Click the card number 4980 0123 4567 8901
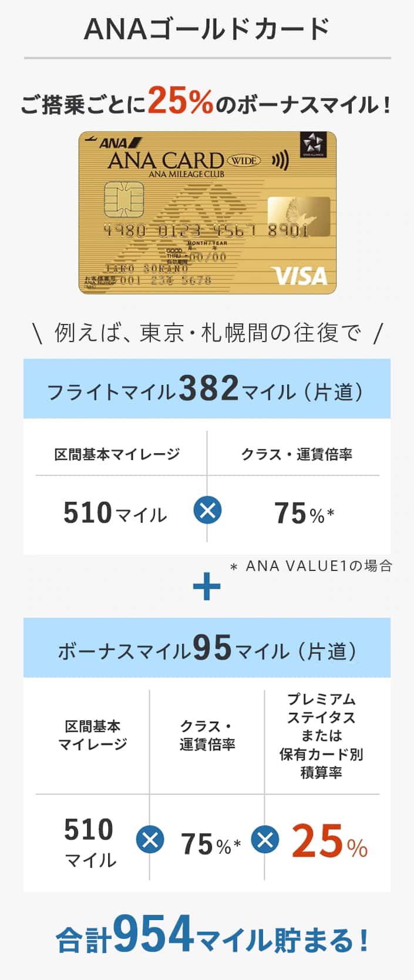 click(206, 231)
